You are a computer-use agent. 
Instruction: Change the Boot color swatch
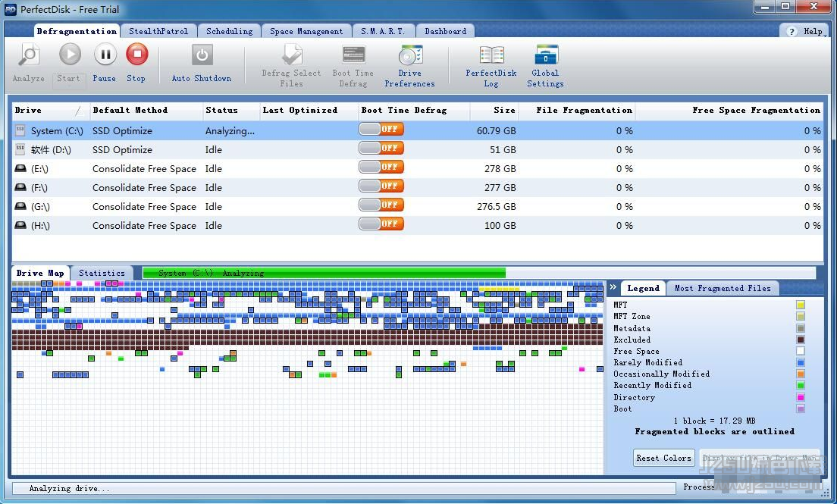800,409
